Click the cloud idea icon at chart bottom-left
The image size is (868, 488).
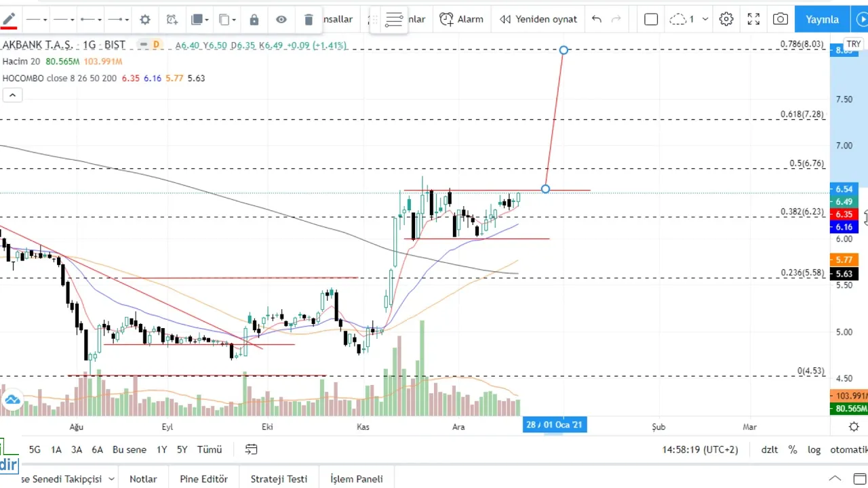pos(12,400)
